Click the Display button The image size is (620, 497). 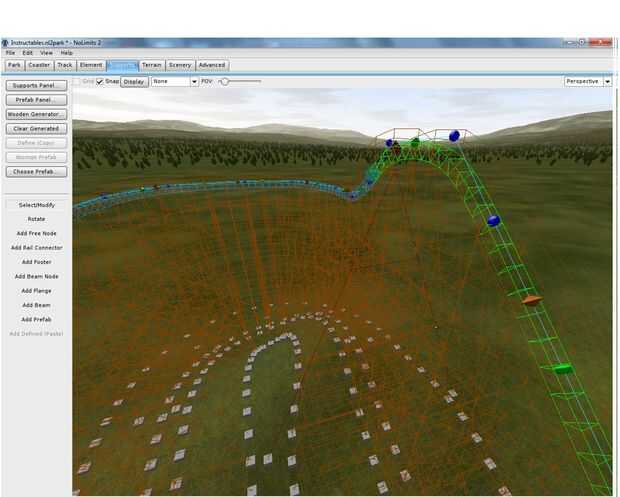(x=134, y=82)
